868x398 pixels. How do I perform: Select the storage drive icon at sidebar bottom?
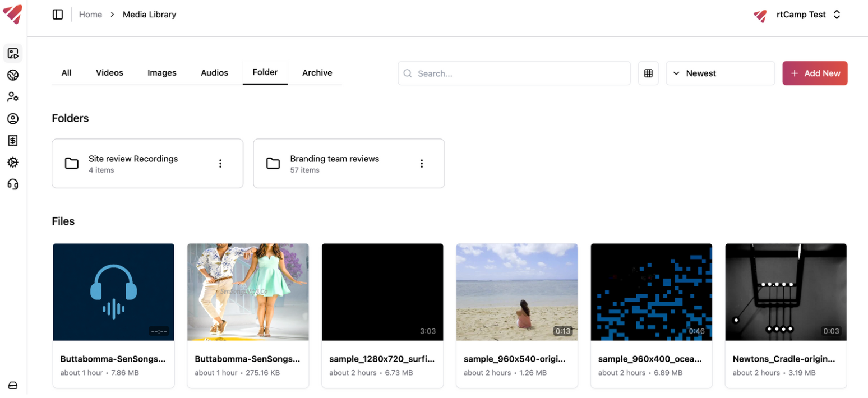coord(12,386)
